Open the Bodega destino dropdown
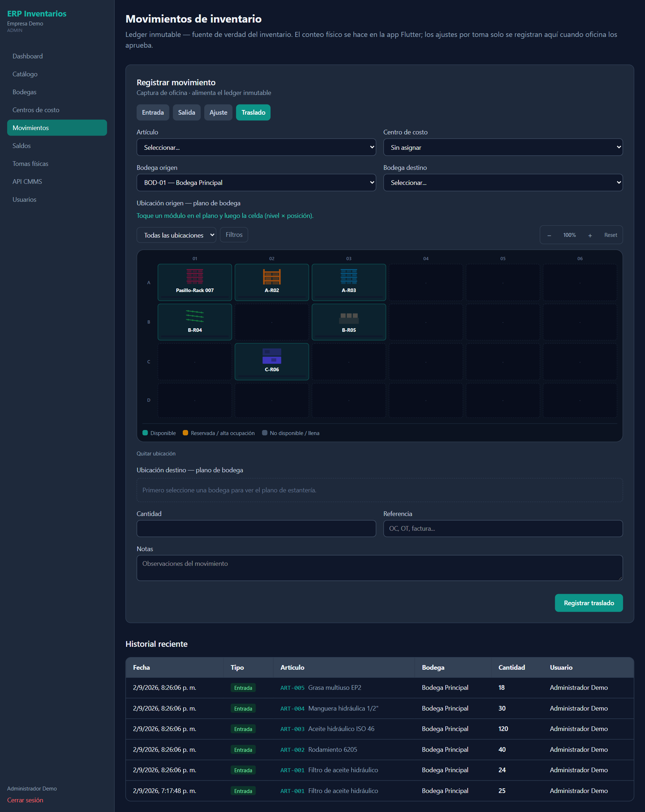 tap(503, 183)
